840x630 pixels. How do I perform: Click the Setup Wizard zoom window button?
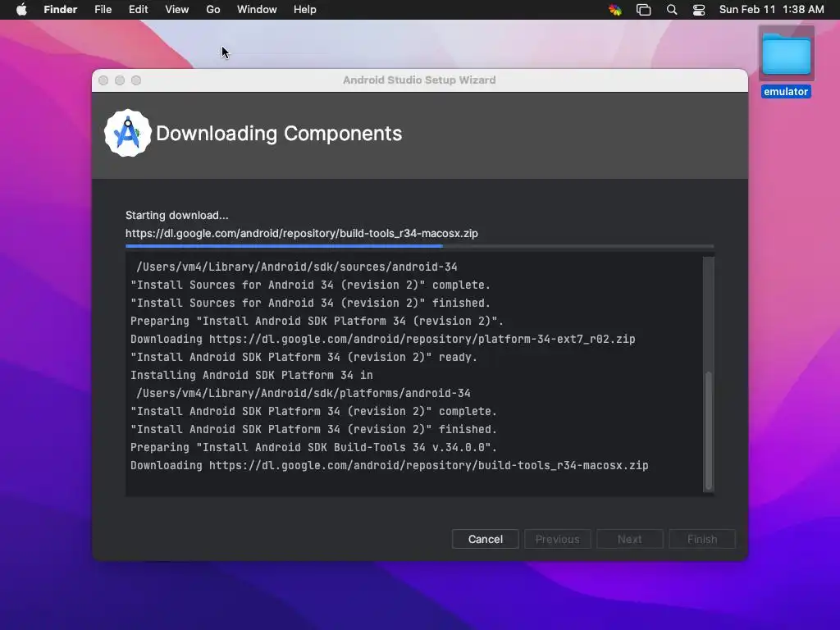[x=136, y=80]
